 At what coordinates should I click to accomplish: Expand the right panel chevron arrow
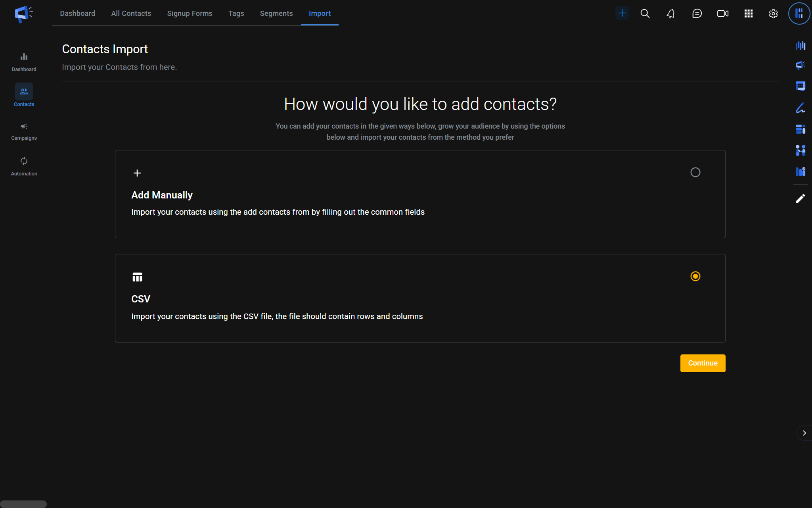(804, 433)
